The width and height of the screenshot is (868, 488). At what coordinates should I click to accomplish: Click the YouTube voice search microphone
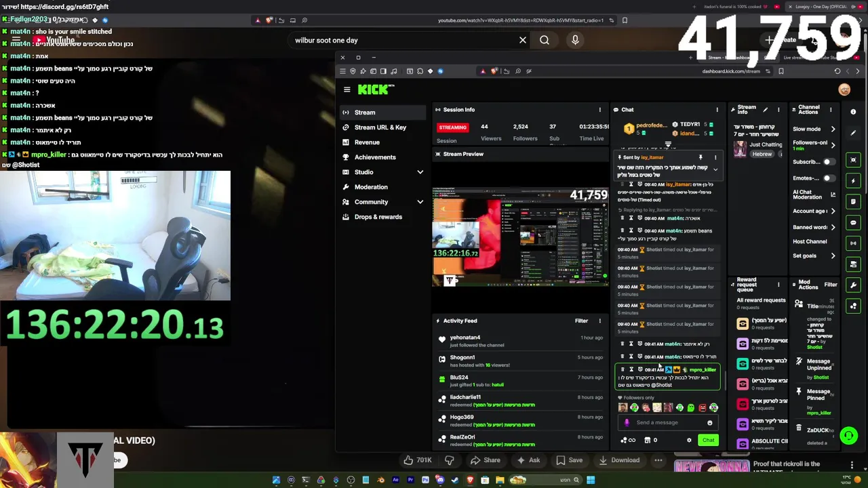click(x=575, y=40)
